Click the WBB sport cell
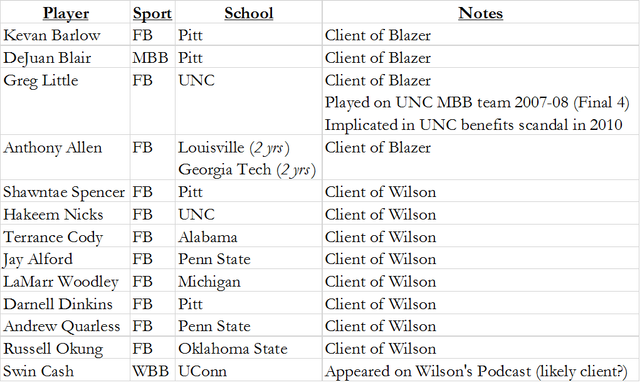640x382 pixels. pyautogui.click(x=150, y=371)
